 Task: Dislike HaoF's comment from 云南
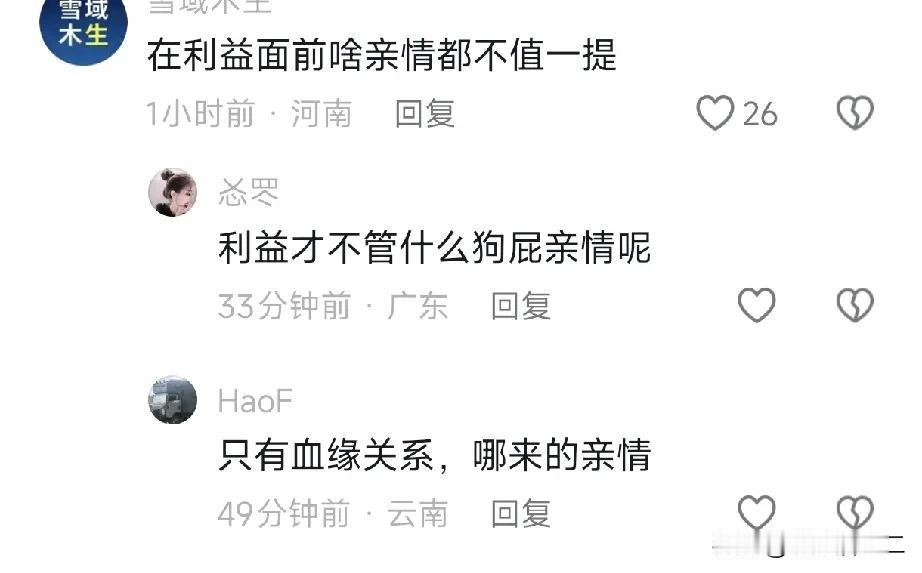tap(855, 512)
